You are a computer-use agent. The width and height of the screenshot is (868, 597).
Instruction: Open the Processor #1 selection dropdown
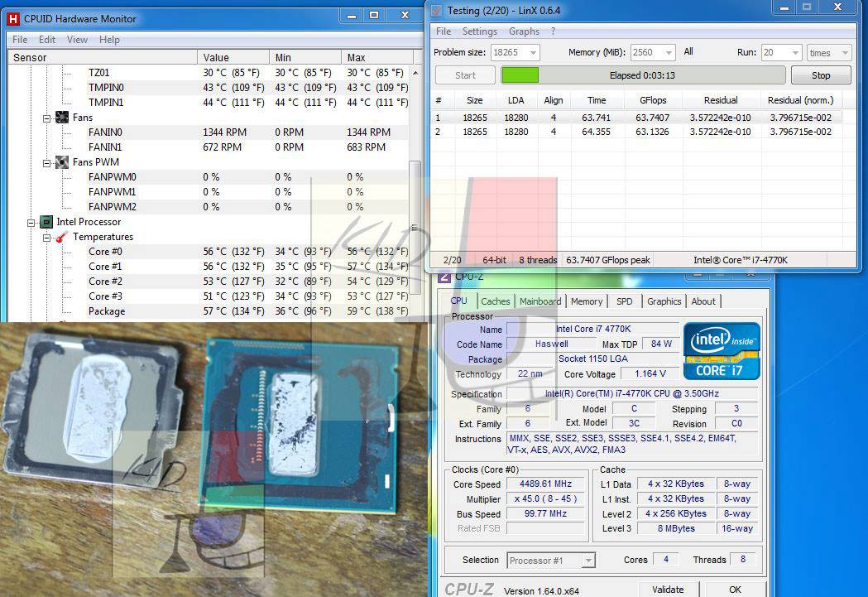(588, 561)
